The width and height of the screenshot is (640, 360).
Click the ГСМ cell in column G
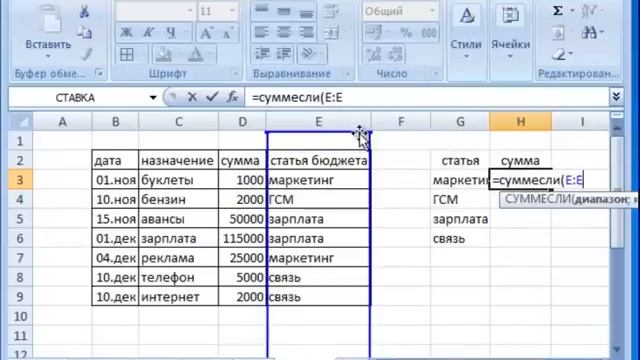click(x=460, y=200)
